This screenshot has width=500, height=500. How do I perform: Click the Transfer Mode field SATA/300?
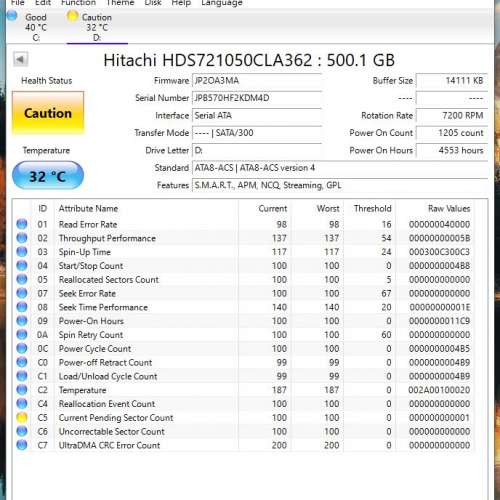(x=257, y=133)
